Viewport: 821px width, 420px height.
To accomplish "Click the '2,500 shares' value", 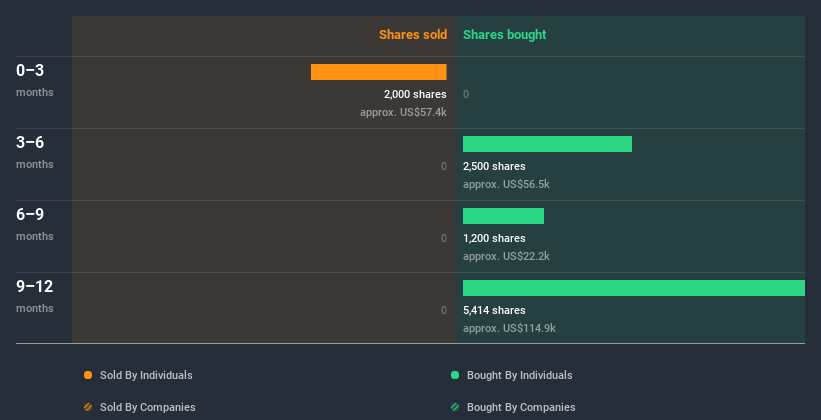I will [494, 166].
